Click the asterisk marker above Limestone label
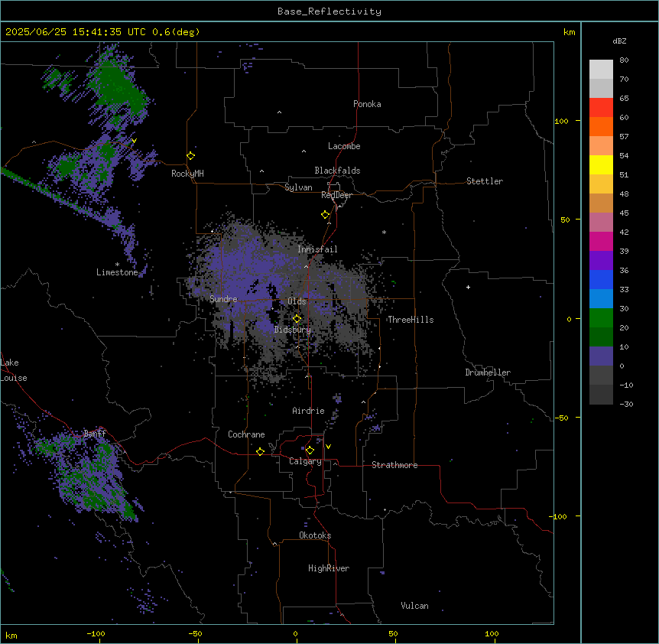659x644 pixels. click(117, 265)
